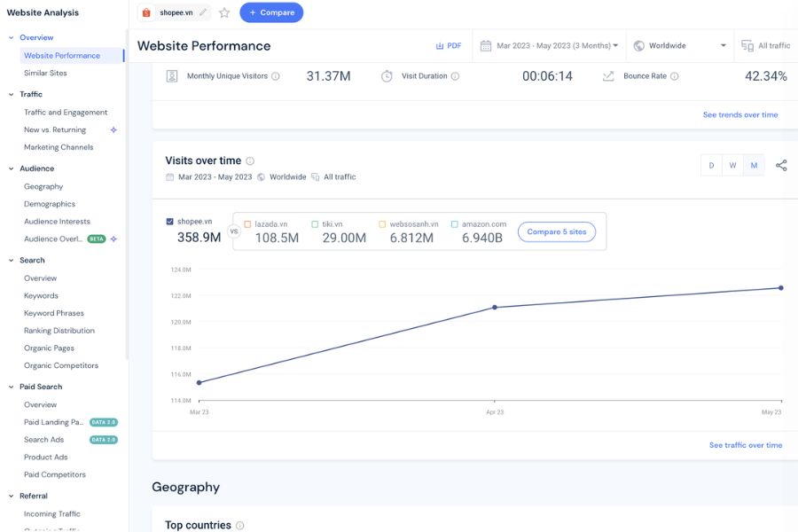Click globe icon in Visits over time subtitle

click(x=261, y=177)
